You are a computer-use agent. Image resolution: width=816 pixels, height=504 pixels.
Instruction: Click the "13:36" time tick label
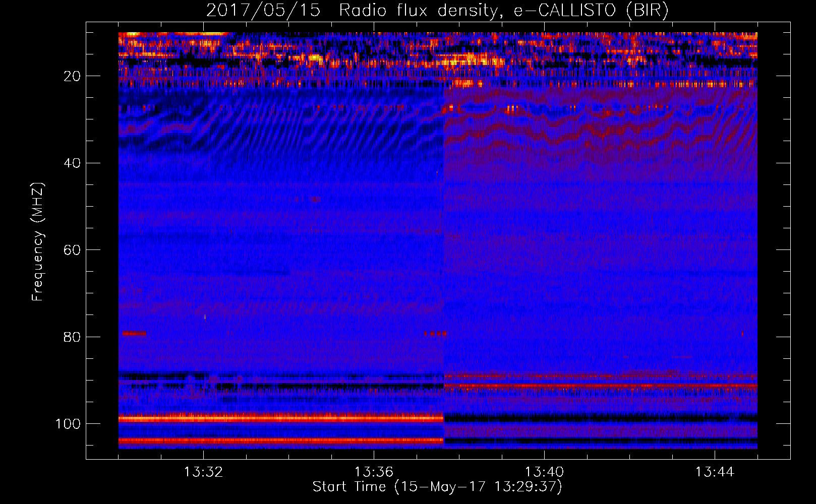point(374,472)
